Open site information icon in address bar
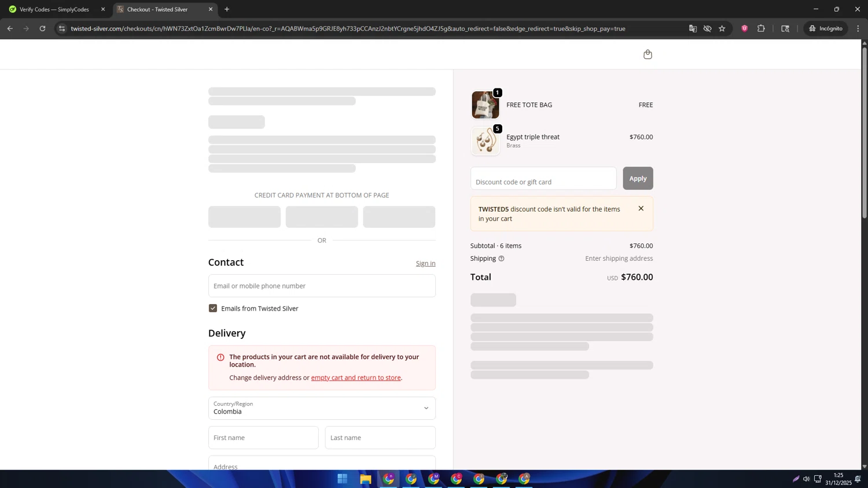Screen dimensions: 868x488 (62, 28)
